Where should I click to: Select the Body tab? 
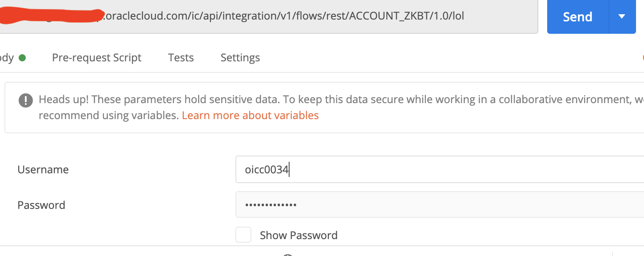point(6,58)
